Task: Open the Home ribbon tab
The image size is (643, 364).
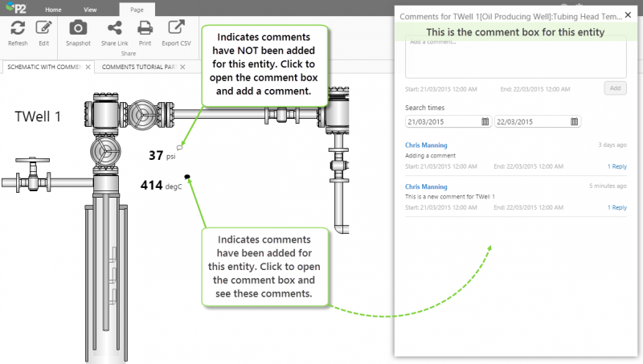Action: (53, 10)
